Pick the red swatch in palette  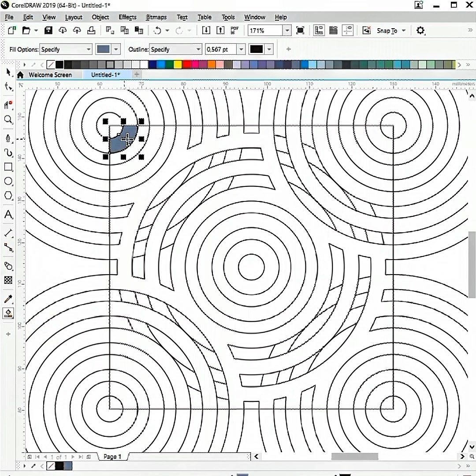186,64
